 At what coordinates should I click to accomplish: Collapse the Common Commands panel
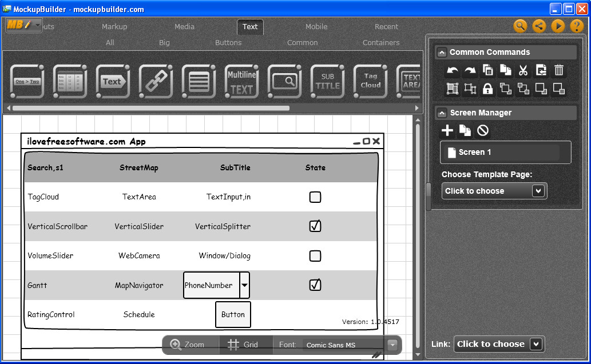pyautogui.click(x=441, y=53)
